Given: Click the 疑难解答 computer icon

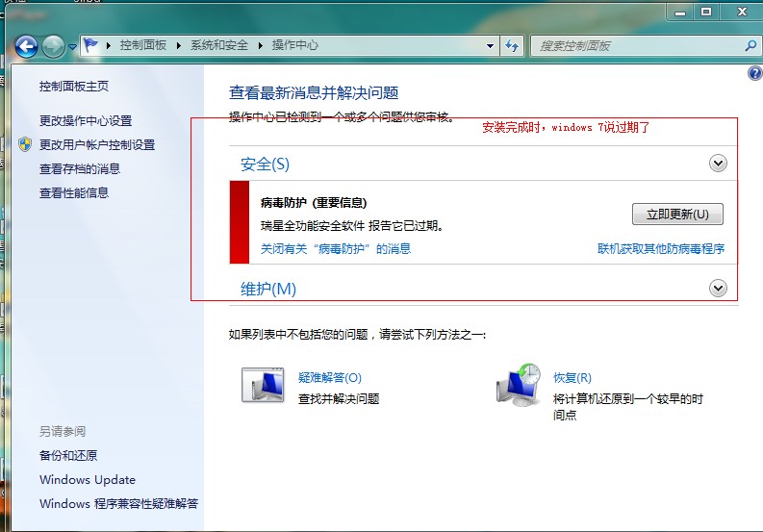Looking at the screenshot, I should (263, 385).
